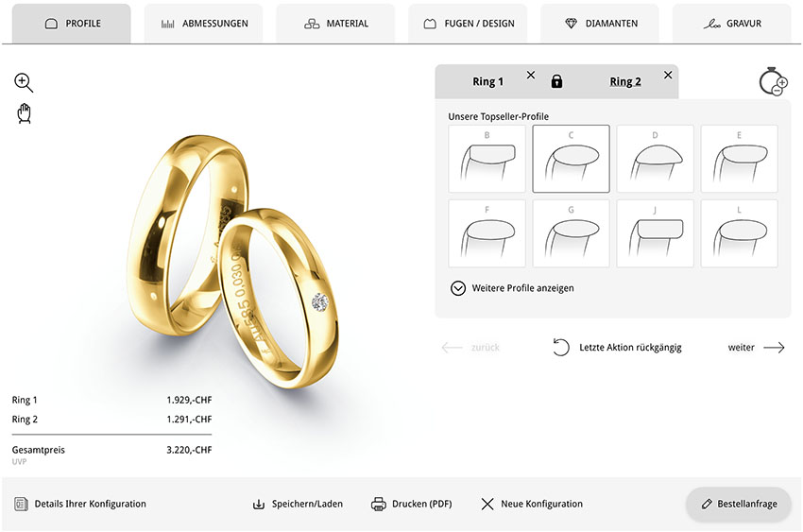Click weiter to proceed
The width and height of the screenshot is (803, 532).
[756, 348]
